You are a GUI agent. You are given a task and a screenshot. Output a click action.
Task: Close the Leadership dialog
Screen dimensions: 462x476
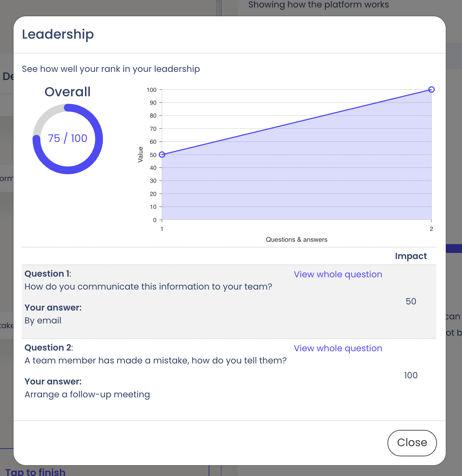(412, 443)
